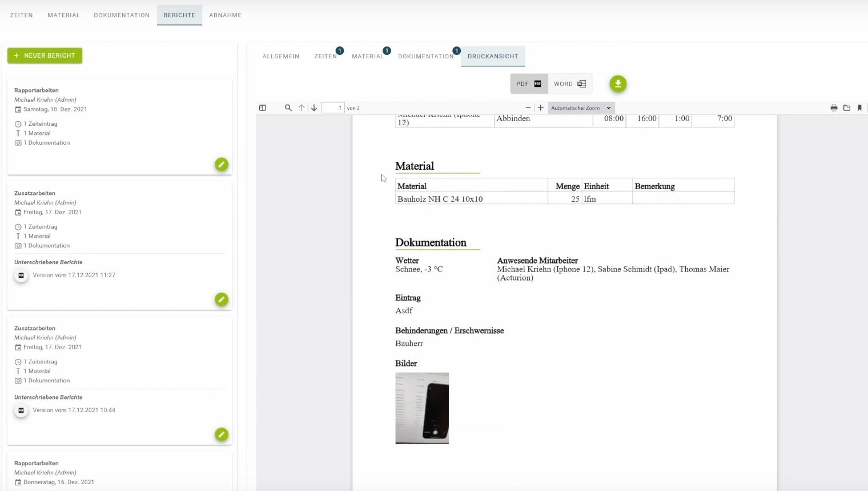Click the green download button
Viewport: 868px width, 491px height.
[618, 83]
